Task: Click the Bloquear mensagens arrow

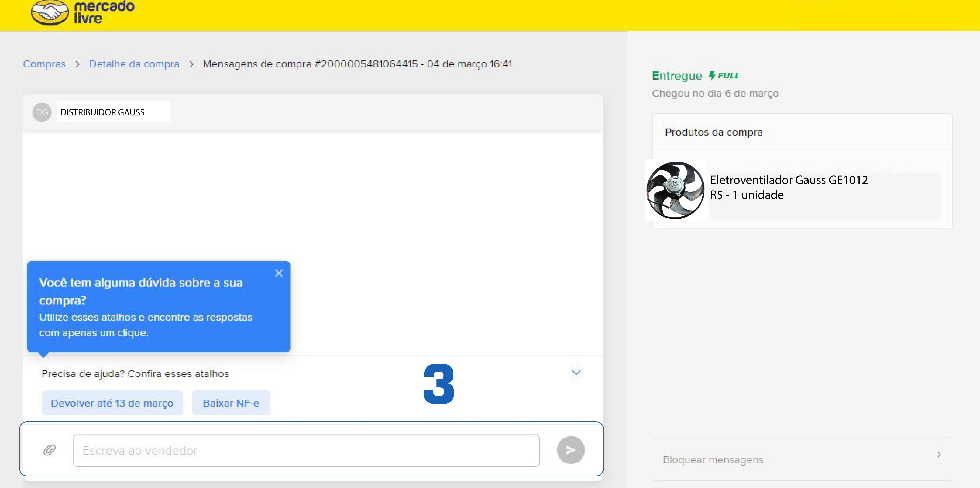Action: pos(939,455)
